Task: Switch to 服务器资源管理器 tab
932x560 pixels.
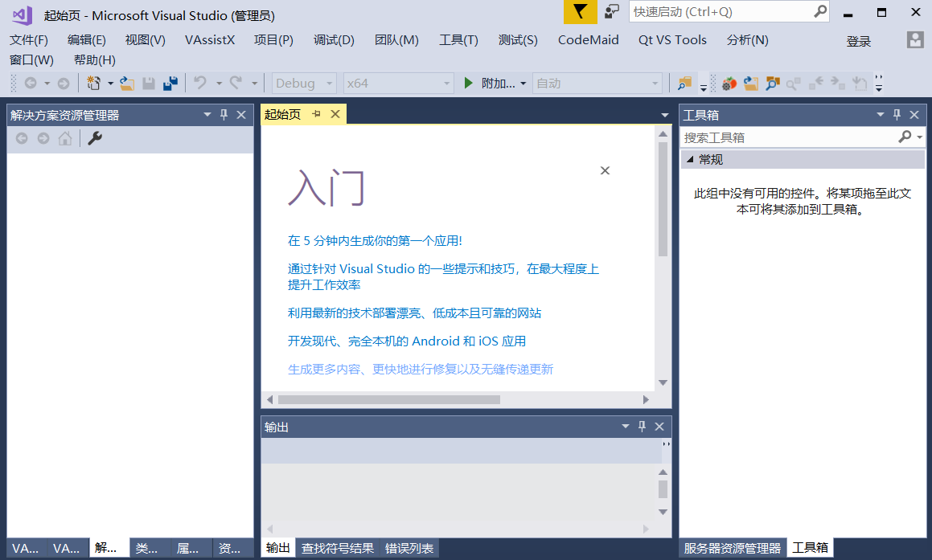Action: pos(733,548)
